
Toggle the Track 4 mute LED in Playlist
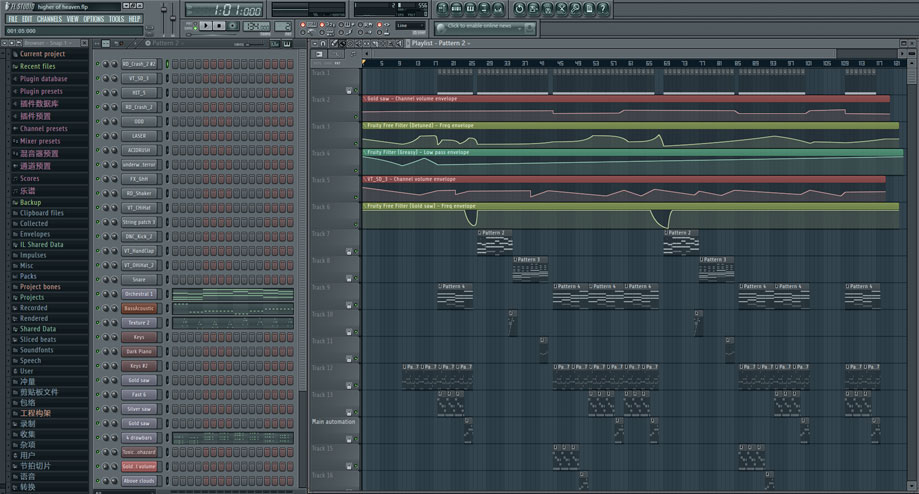tap(356, 171)
